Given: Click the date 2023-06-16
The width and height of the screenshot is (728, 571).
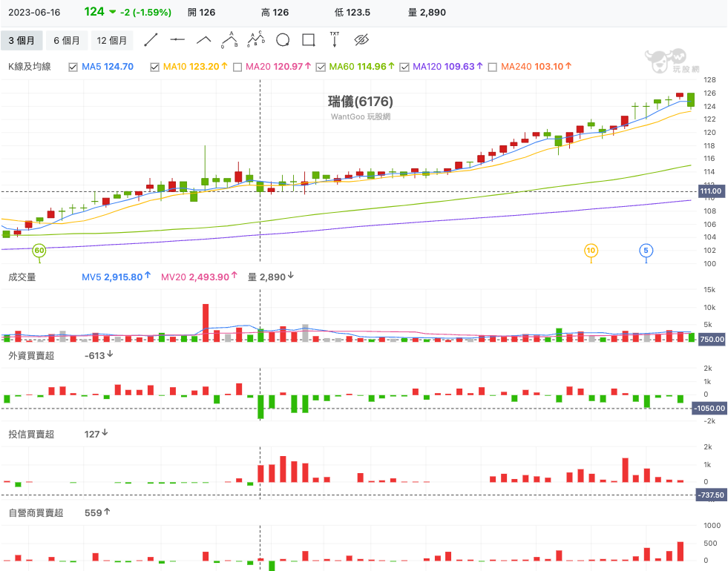Looking at the screenshot, I should (x=34, y=13).
